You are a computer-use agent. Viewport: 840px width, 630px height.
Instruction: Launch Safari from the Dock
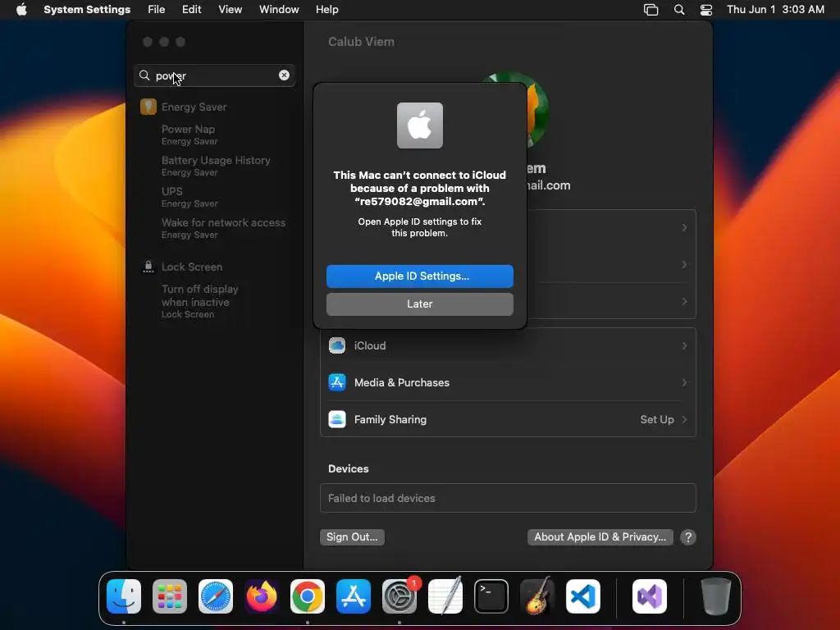pyautogui.click(x=216, y=596)
